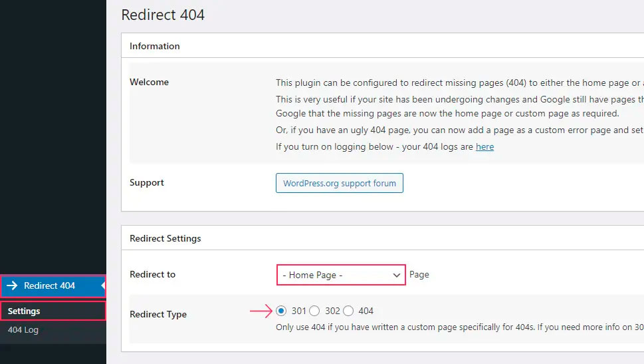Select the 301 redirect type
The image size is (644, 364).
pos(282,311)
